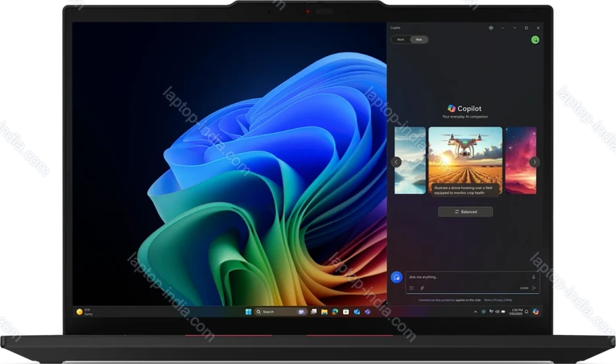The height and width of the screenshot is (364, 616).
Task: Click the Copilot icon in the taskbar tray
Action: [x=535, y=312]
